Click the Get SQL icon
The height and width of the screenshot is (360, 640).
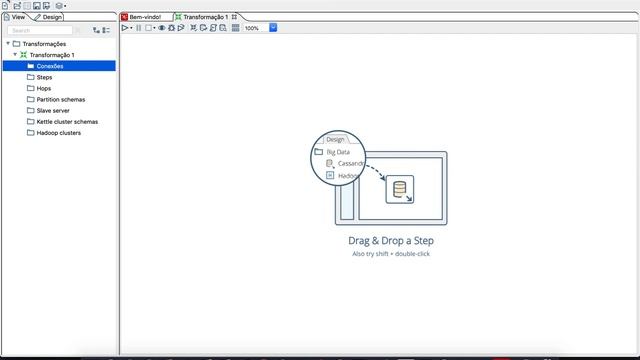(213, 28)
